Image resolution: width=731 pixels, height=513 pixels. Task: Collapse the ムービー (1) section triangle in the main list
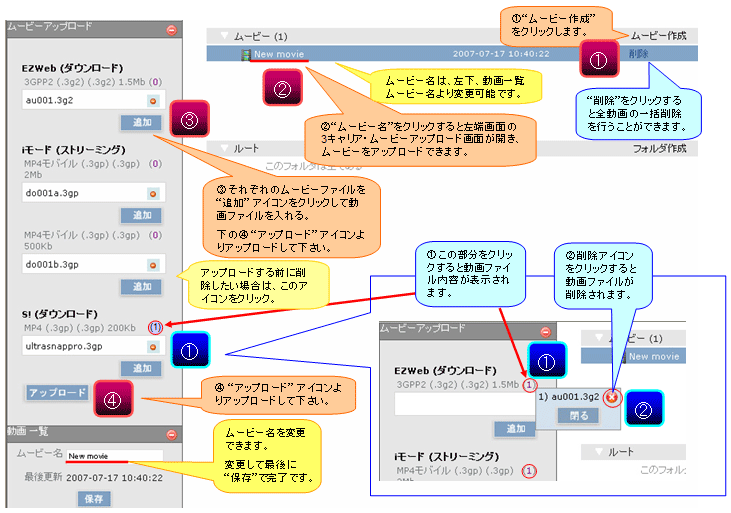(225, 35)
